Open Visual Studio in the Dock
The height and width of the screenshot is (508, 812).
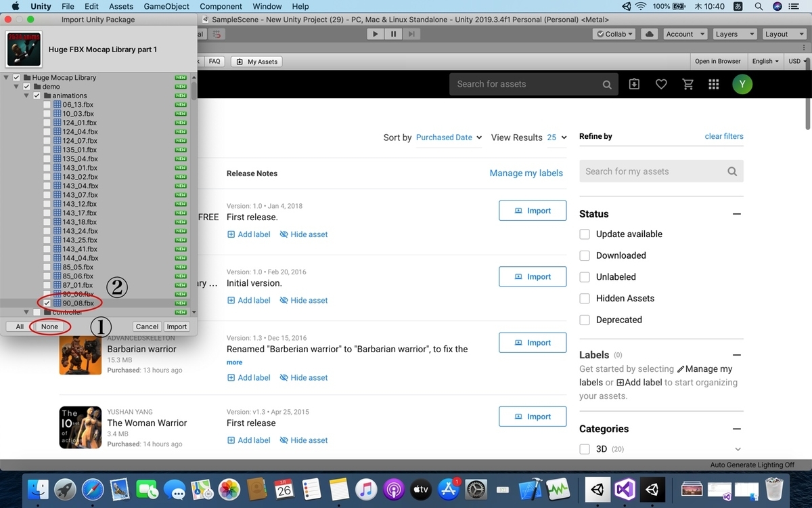(x=626, y=489)
